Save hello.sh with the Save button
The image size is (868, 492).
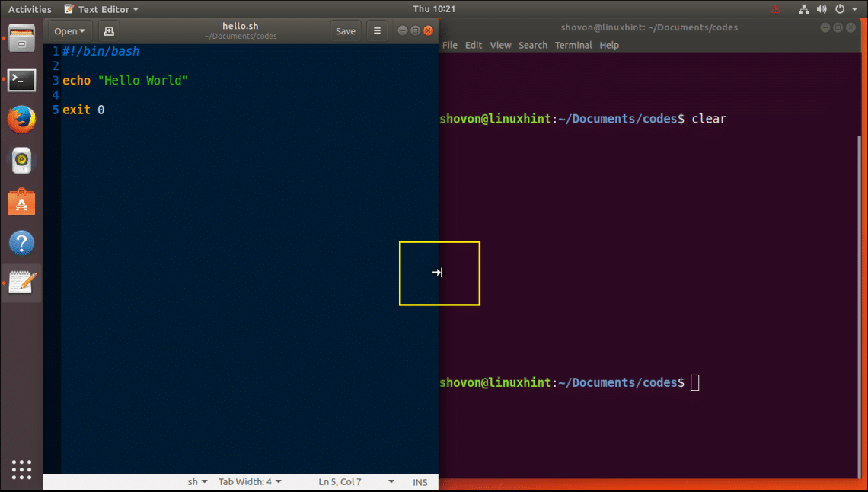(x=346, y=30)
